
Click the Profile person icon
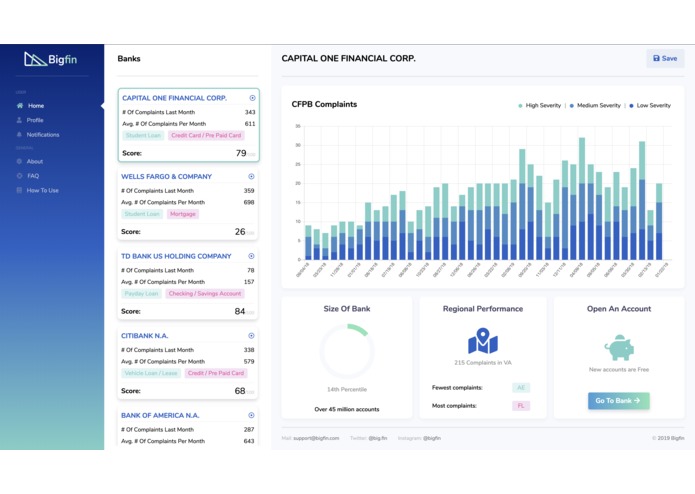coord(19,120)
